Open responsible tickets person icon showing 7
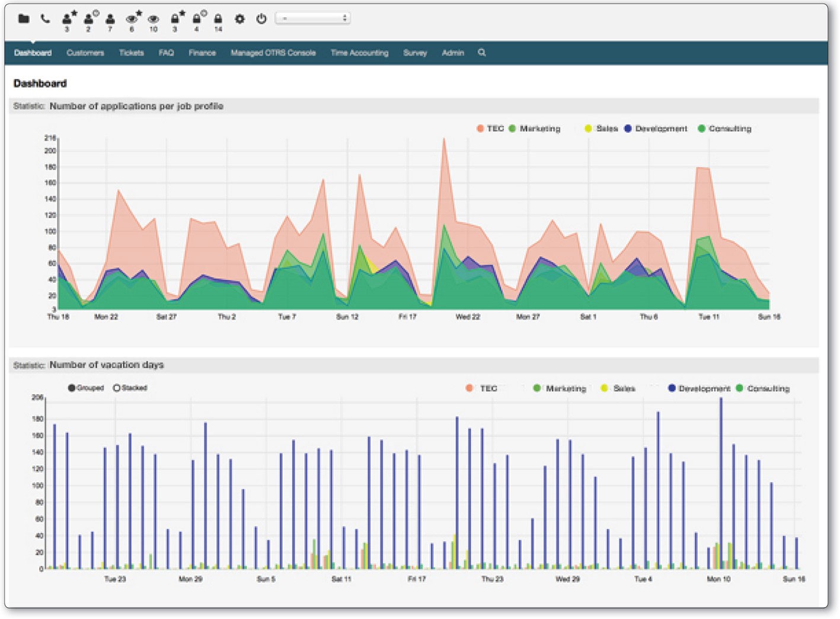This screenshot has height=619, width=840. click(110, 20)
